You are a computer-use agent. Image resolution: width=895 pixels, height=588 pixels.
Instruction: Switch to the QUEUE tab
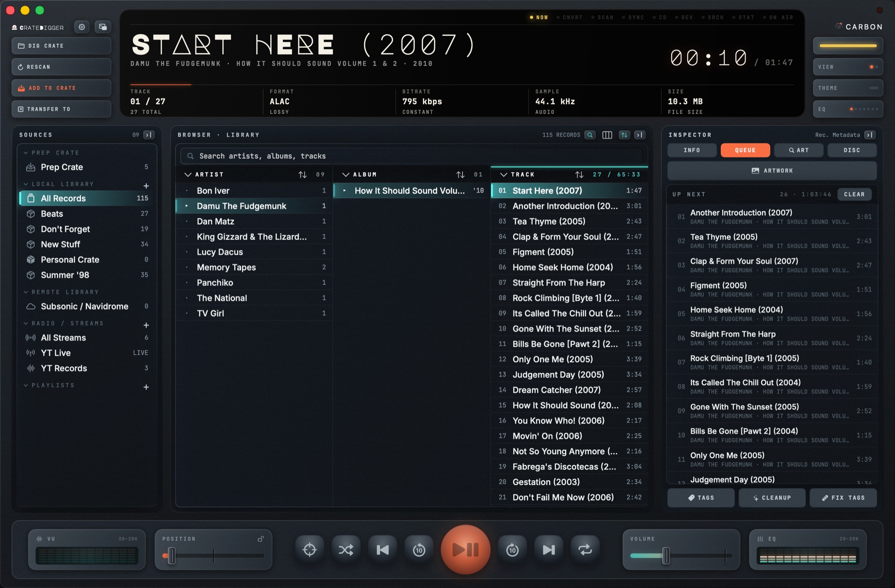[x=745, y=150]
